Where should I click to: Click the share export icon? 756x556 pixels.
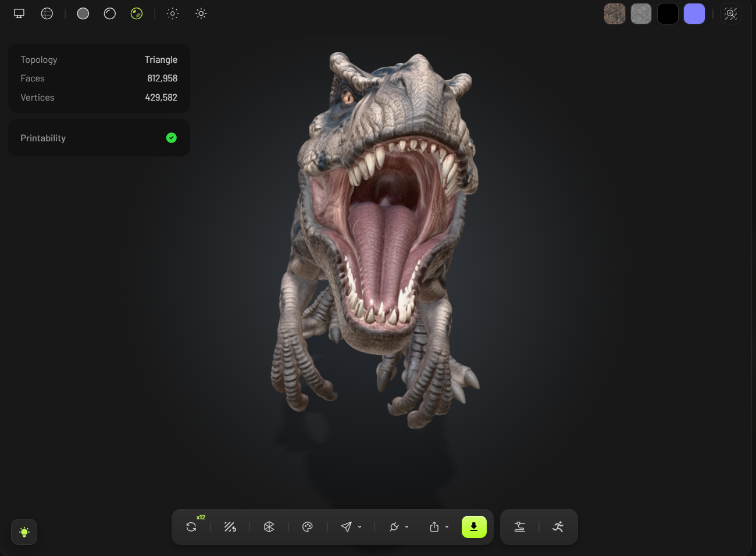(434, 527)
